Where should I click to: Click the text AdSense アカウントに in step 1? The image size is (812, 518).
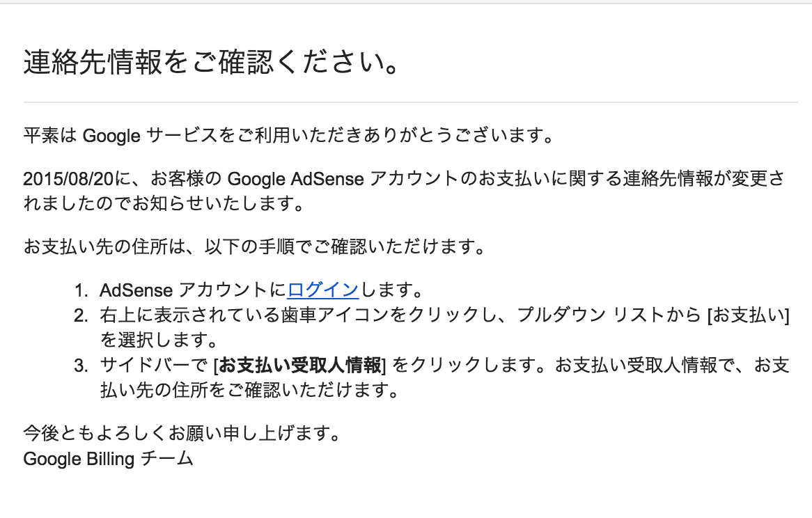(x=193, y=289)
